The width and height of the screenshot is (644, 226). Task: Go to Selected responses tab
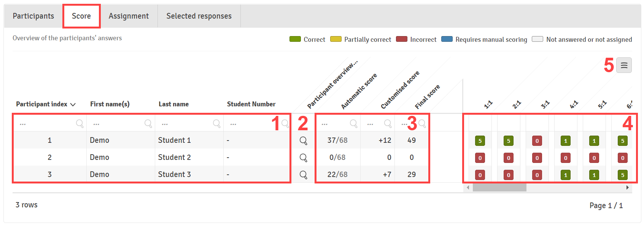[x=199, y=16]
